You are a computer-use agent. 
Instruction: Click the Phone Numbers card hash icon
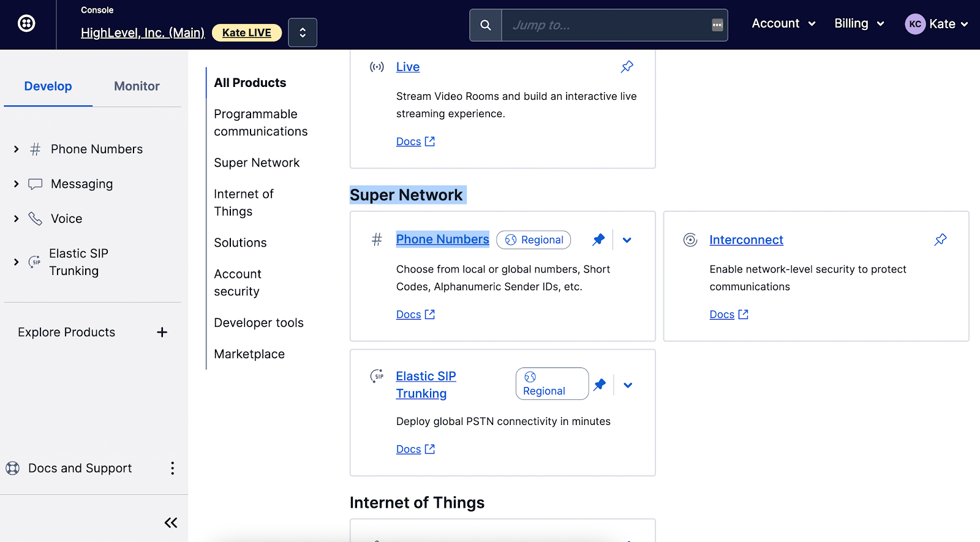[377, 239]
